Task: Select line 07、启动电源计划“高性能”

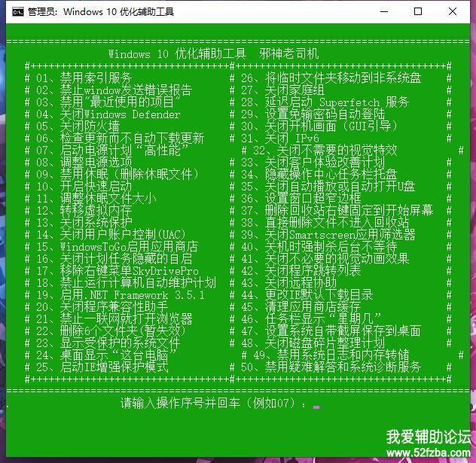Action: [x=112, y=151]
